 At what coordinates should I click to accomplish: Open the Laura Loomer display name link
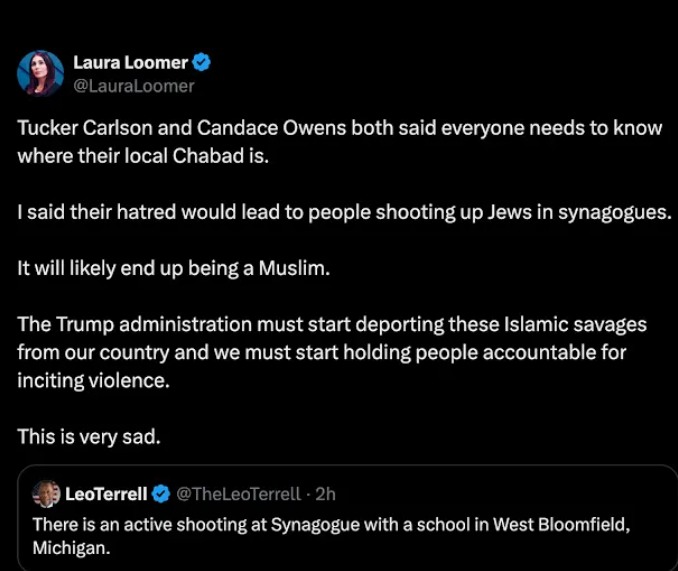tap(130, 63)
